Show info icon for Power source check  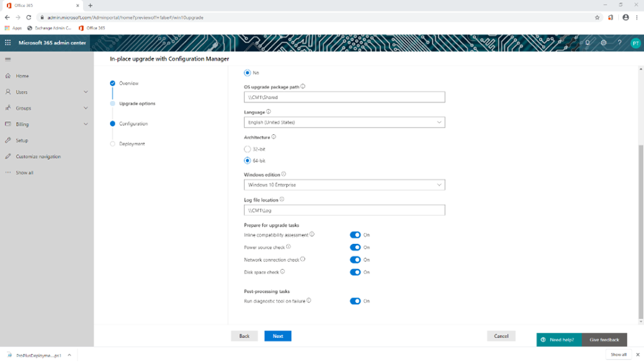click(x=288, y=247)
